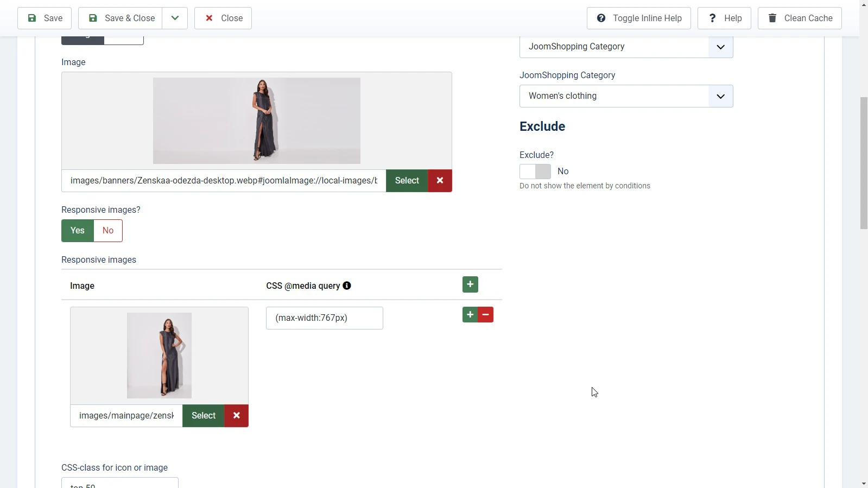Clear the responsive mainpage image path
The height and width of the screenshot is (488, 868).
click(236, 416)
